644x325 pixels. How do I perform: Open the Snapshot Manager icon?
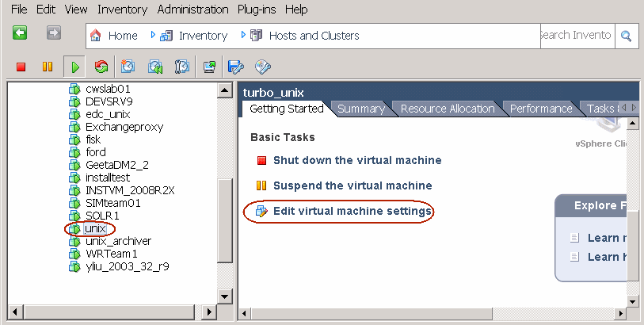pyautogui.click(x=181, y=67)
